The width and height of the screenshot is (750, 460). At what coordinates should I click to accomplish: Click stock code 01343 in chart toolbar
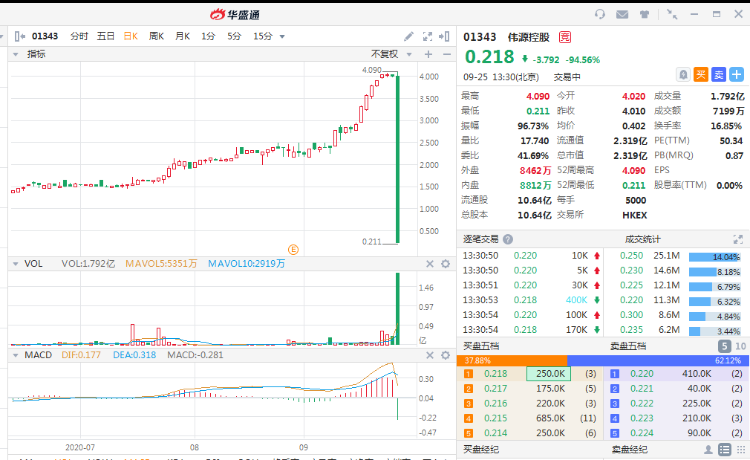tap(45, 36)
